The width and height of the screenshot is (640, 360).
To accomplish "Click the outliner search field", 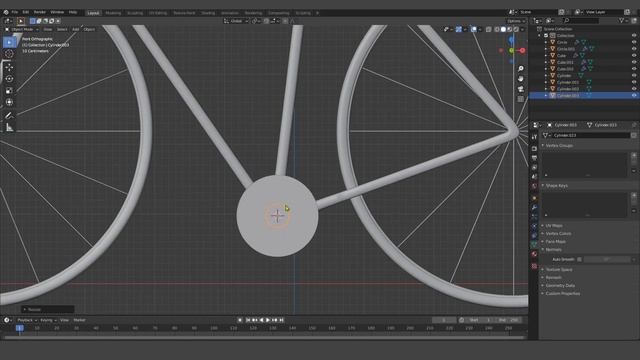I will (x=581, y=20).
